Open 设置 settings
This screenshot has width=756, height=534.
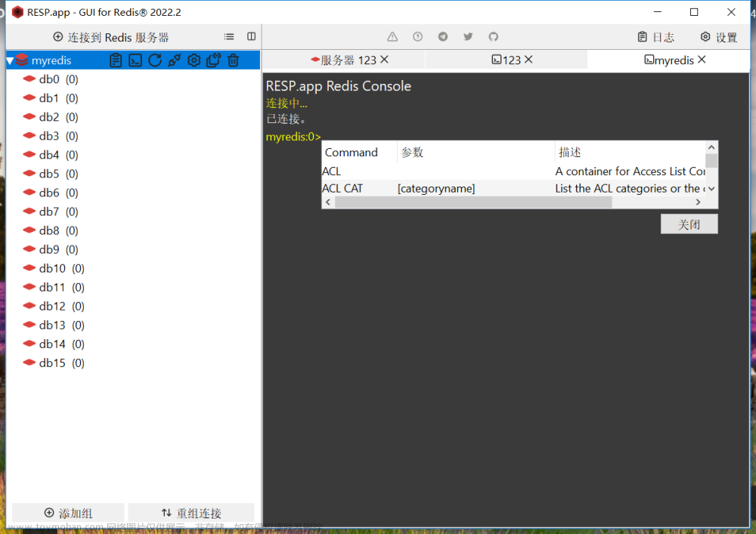(719, 37)
